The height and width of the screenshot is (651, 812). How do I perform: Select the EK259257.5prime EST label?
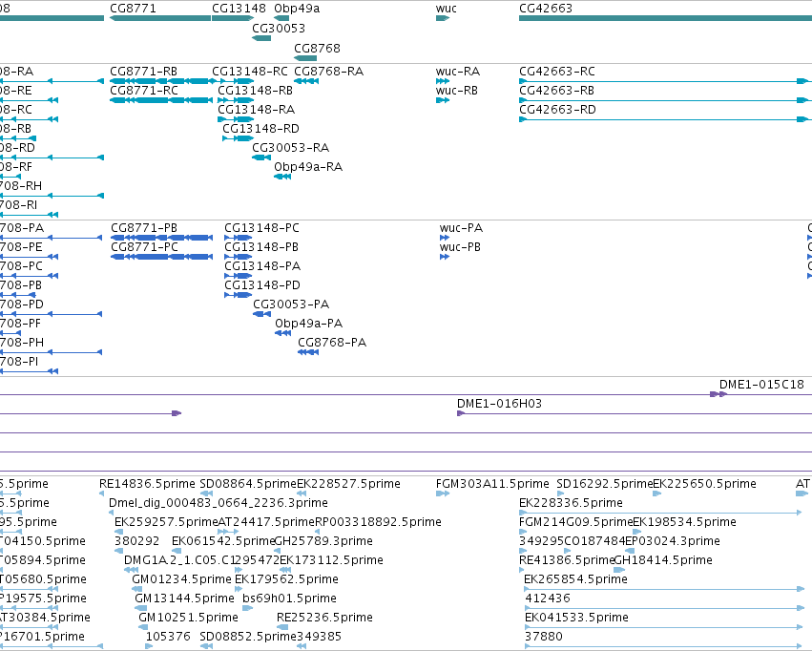[x=166, y=522]
